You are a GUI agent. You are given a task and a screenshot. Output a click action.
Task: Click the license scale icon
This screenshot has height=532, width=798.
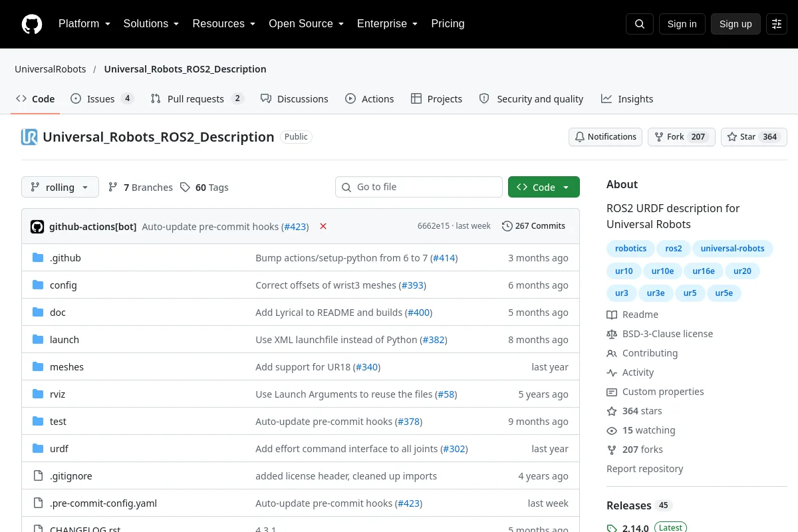[612, 334]
